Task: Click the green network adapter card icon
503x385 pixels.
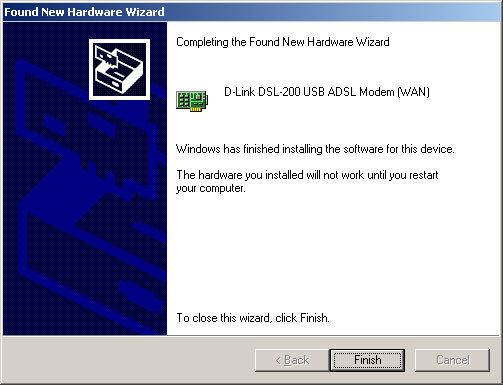Action: pos(192,100)
